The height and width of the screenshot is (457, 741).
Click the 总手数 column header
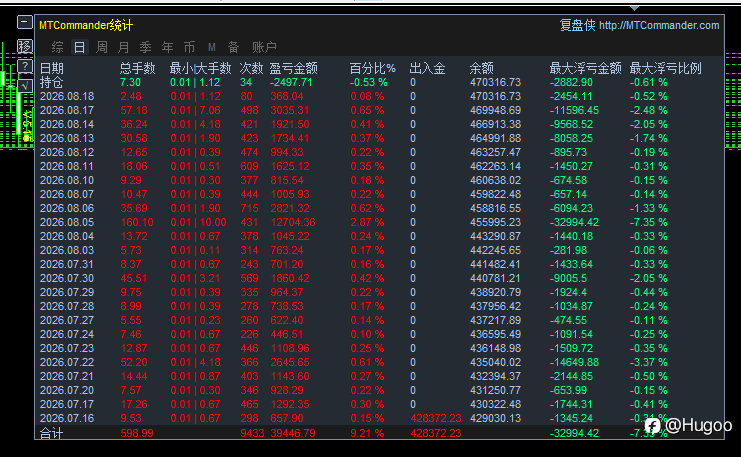[138, 68]
